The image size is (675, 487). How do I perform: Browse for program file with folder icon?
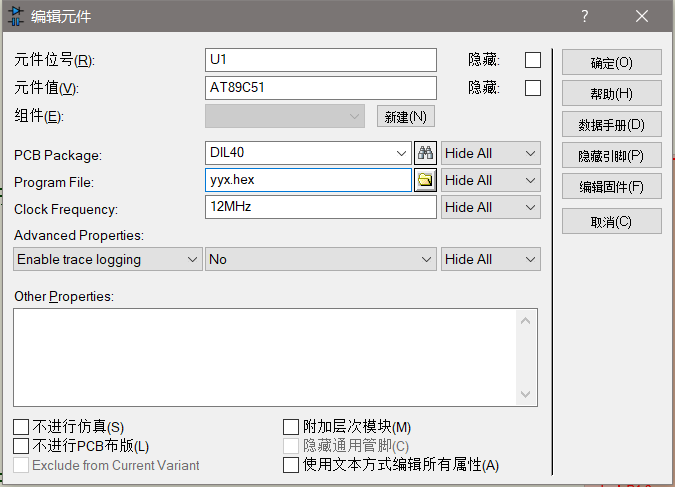pos(425,180)
